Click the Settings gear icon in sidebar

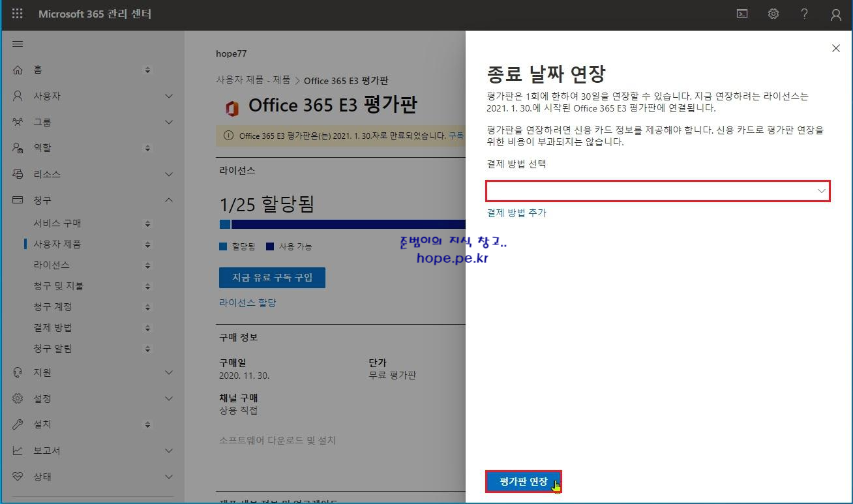(18, 398)
